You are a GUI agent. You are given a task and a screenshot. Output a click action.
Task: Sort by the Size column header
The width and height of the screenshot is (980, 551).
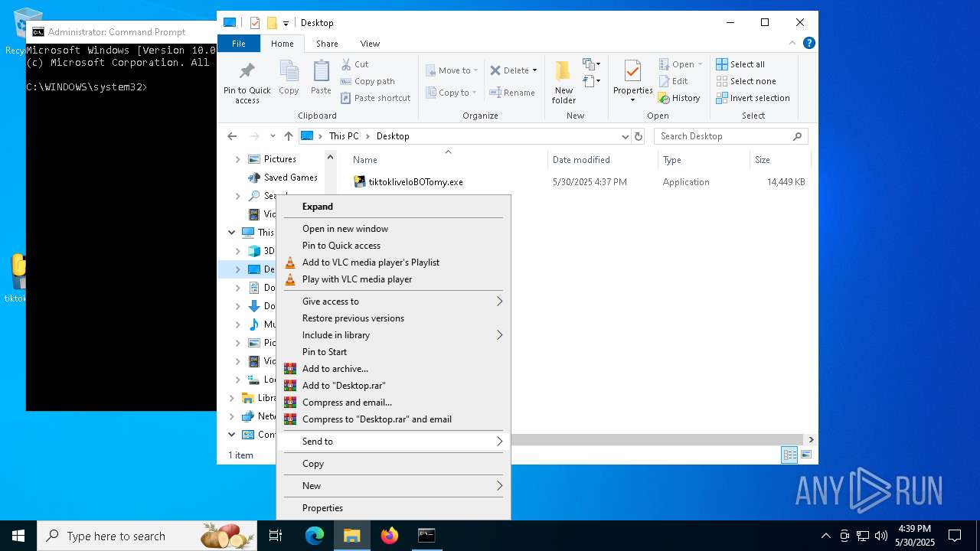click(x=779, y=160)
